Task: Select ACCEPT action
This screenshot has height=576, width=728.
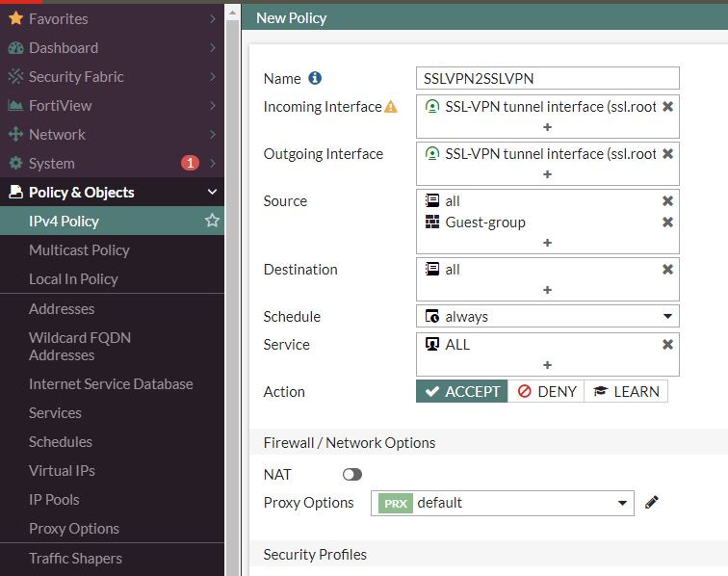Action: click(x=462, y=391)
